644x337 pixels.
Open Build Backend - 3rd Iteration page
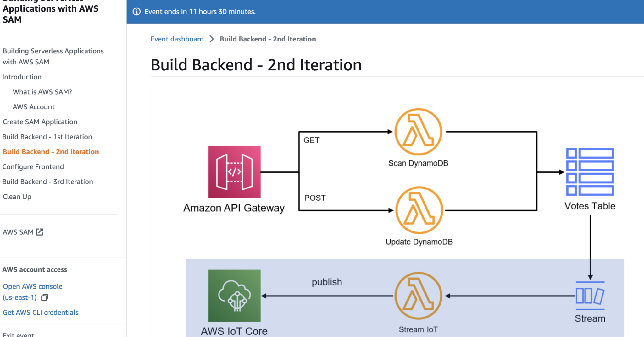point(47,182)
